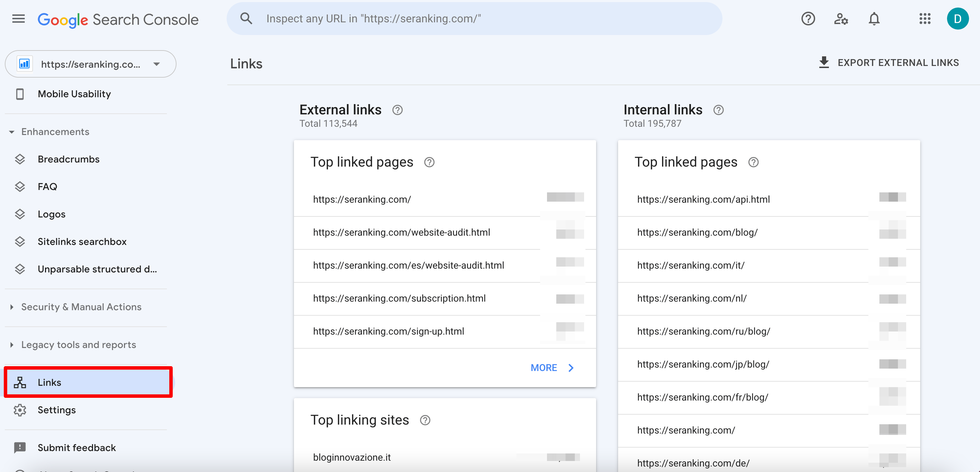
Task: Open internal row seranking.com/nl/
Action: pyautogui.click(x=769, y=299)
